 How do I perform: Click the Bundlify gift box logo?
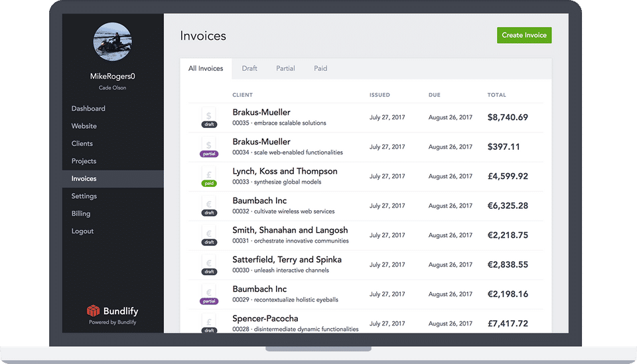tap(93, 311)
